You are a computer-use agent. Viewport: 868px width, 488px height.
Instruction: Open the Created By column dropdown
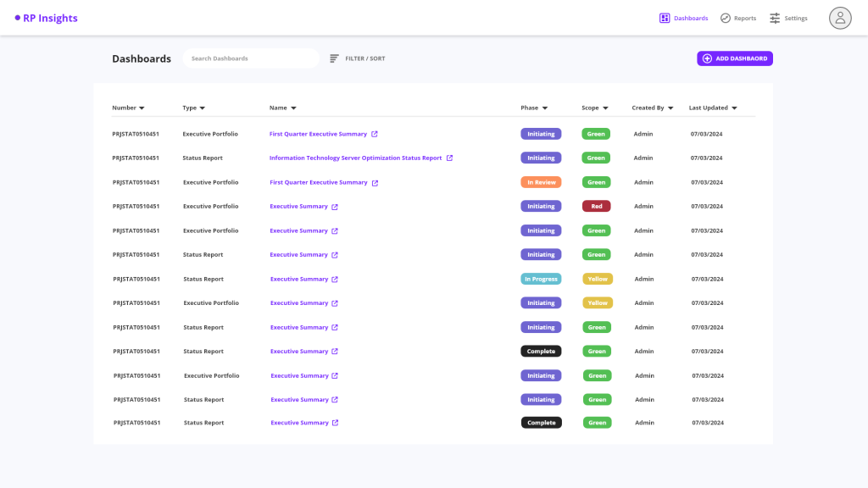[670, 108]
